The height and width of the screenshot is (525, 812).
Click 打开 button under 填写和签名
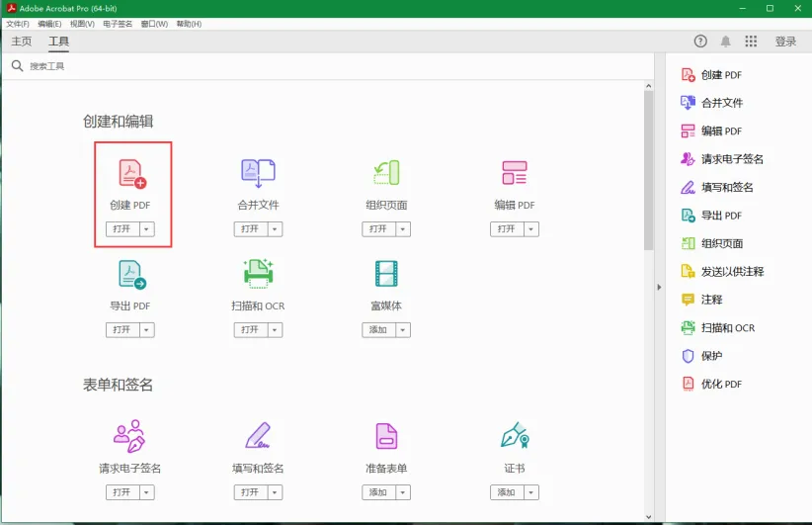click(x=251, y=492)
